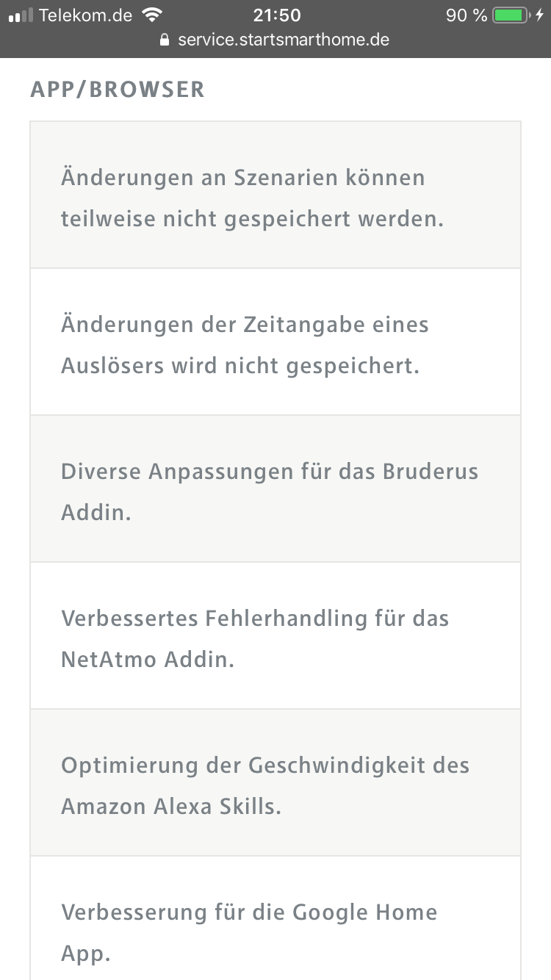Tap the service.startsmarthome.de address text
Viewport: 551px width, 980px height.
point(284,40)
